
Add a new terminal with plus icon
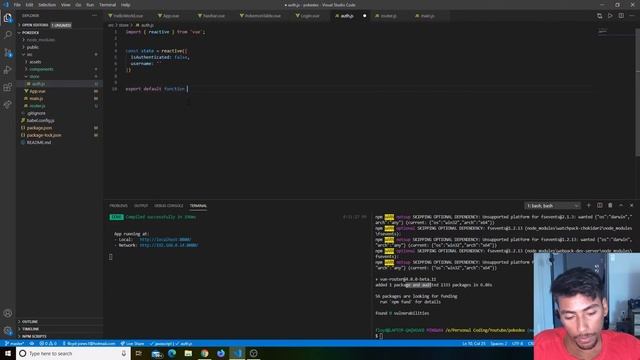pyautogui.click(x=589, y=205)
